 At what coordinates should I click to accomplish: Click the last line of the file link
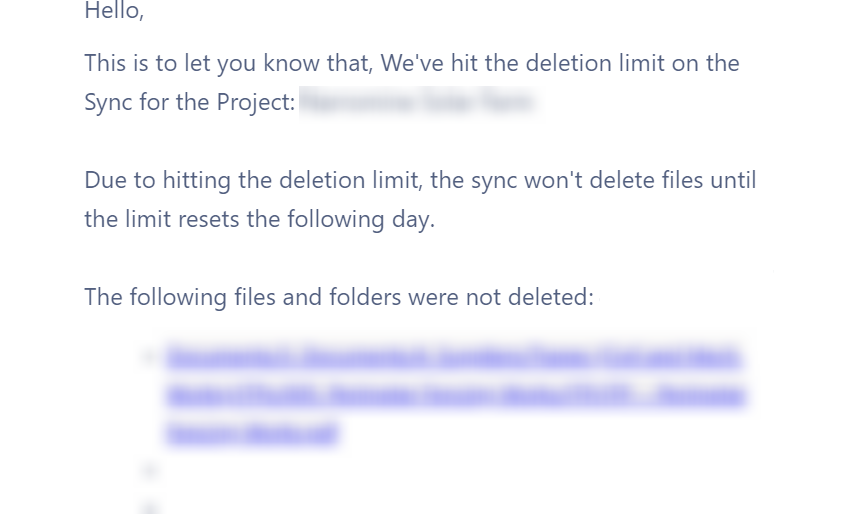pyautogui.click(x=252, y=433)
